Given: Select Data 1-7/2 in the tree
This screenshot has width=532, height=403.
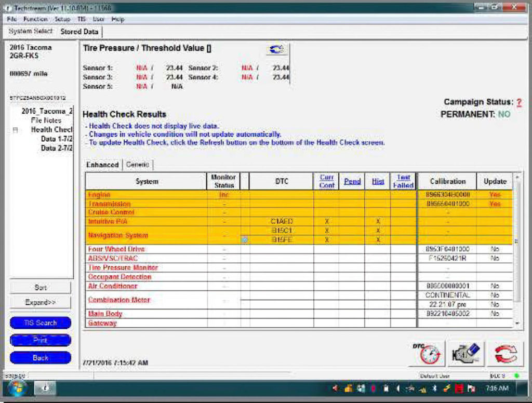Looking at the screenshot, I should click(x=57, y=139).
